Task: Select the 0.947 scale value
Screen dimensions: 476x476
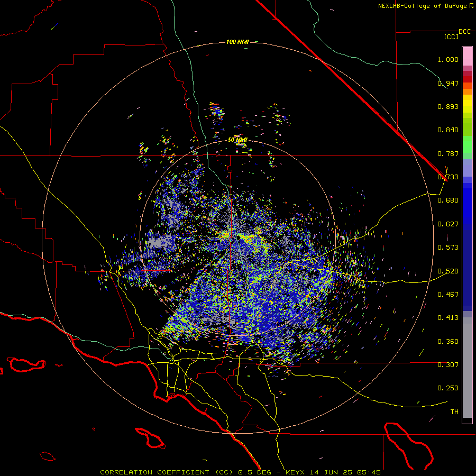Action: 448,83
